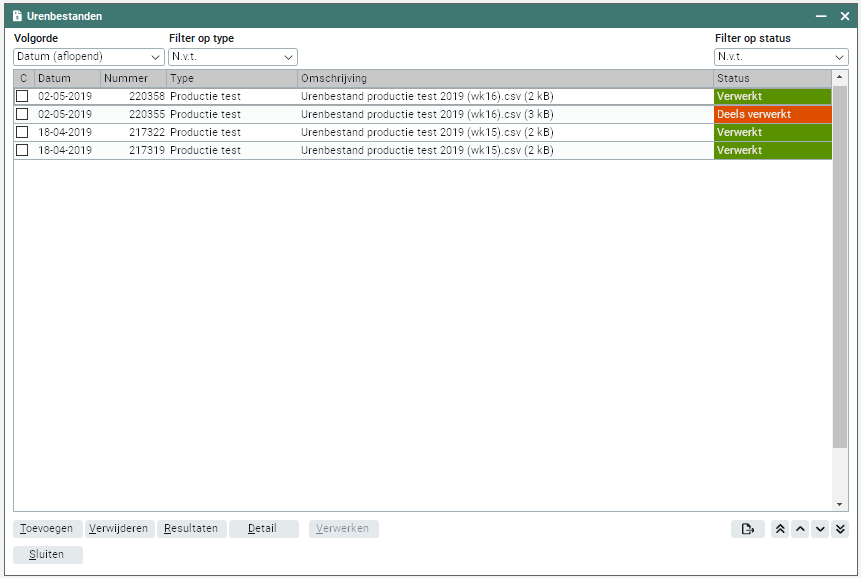The width and height of the screenshot is (861, 578).
Task: Click the Omschrijving column header
Action: tap(505, 78)
